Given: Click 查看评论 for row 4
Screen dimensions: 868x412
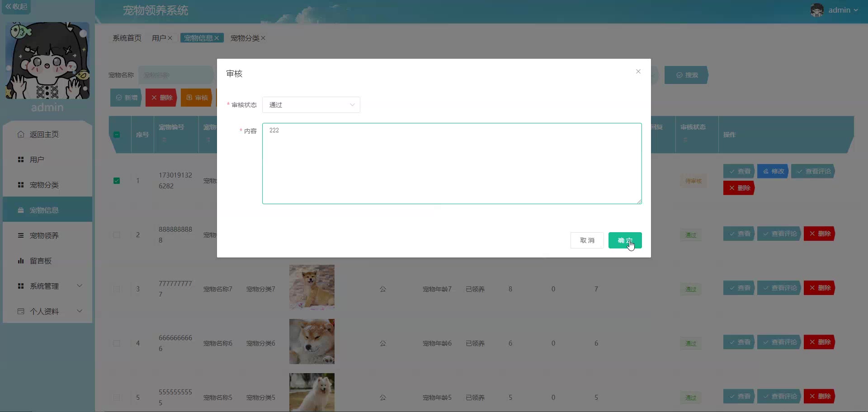Looking at the screenshot, I should [779, 342].
